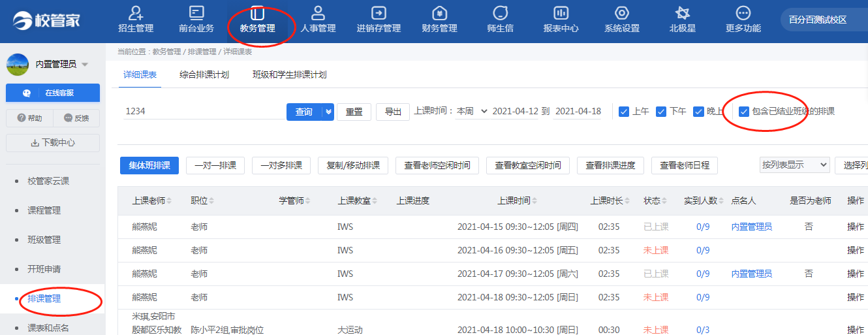Screen dimensions: 868x335
Task: Open the 前台业务 module icon
Action: (x=196, y=12)
